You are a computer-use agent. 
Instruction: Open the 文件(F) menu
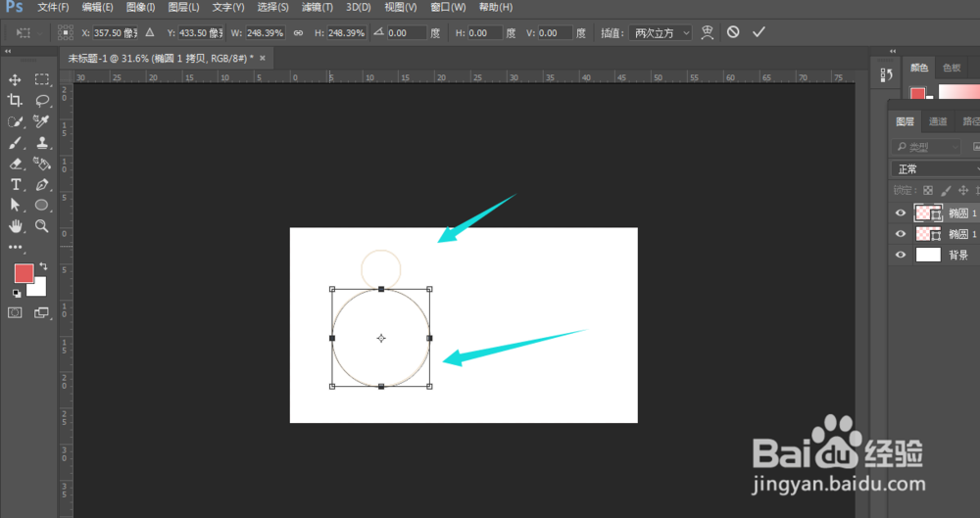click(53, 7)
